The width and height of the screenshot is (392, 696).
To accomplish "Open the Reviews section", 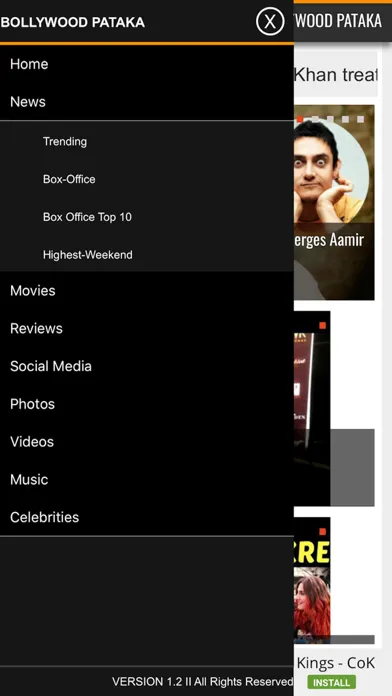I will pos(147,328).
